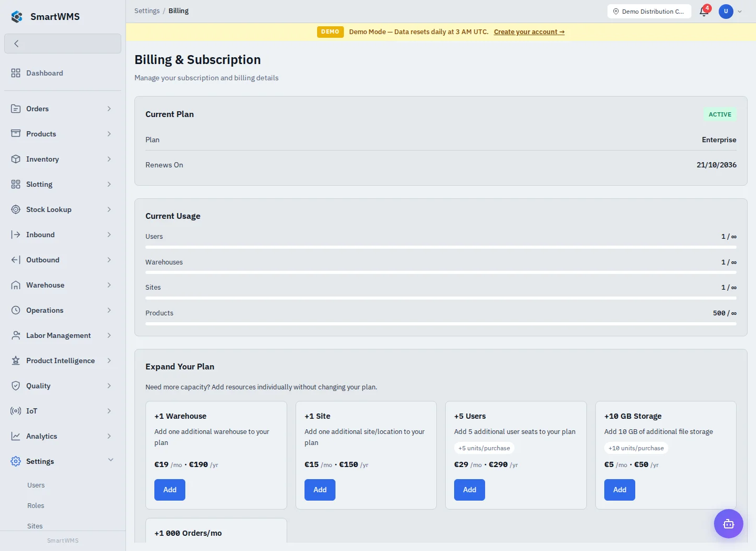Go to Settings breadcrumb
Screen dimensions: 756x551
click(147, 10)
